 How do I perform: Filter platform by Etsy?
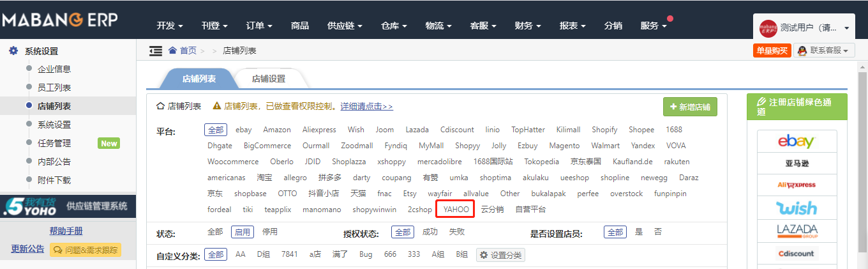point(410,194)
